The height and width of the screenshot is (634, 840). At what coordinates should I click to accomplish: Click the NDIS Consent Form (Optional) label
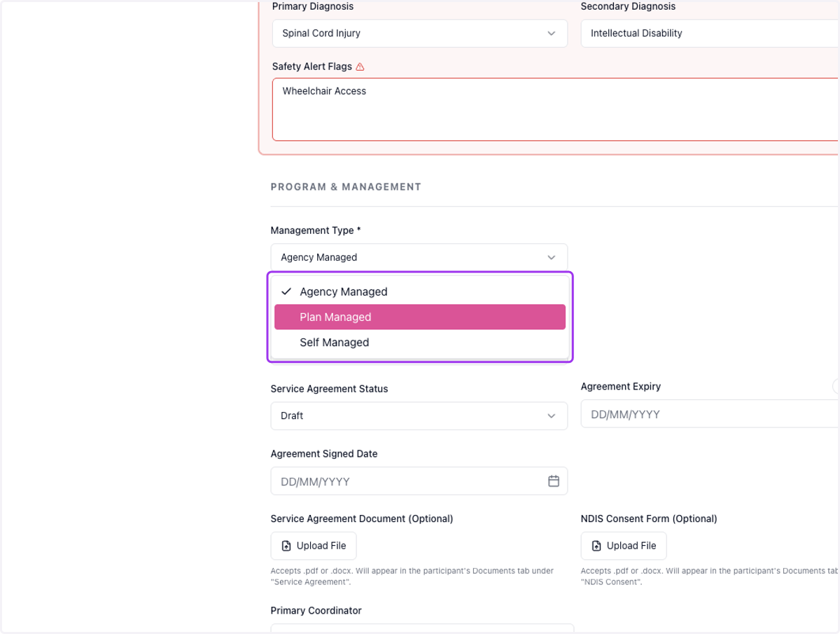649,519
